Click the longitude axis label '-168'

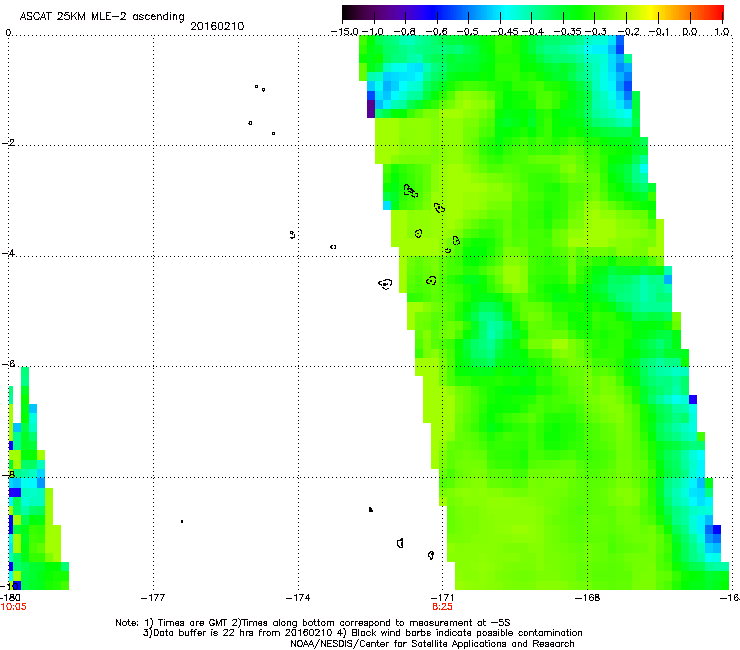587,598
